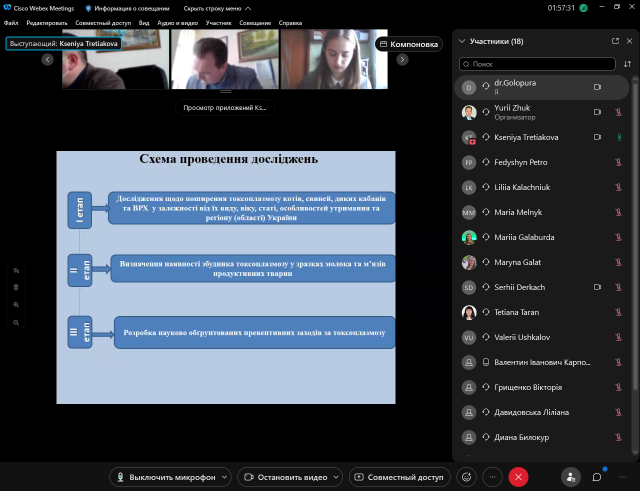Show next video thumbnails

pos(402,60)
